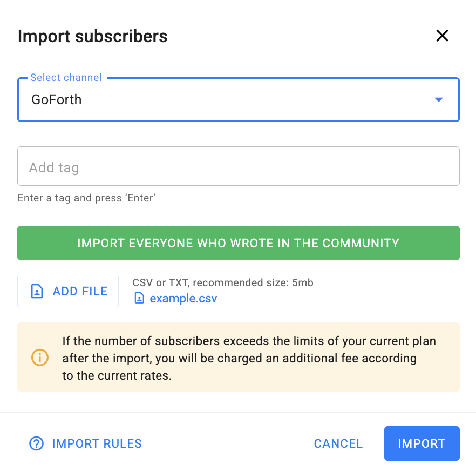Click the additional fee warning text
476x471 pixels.
point(249,358)
